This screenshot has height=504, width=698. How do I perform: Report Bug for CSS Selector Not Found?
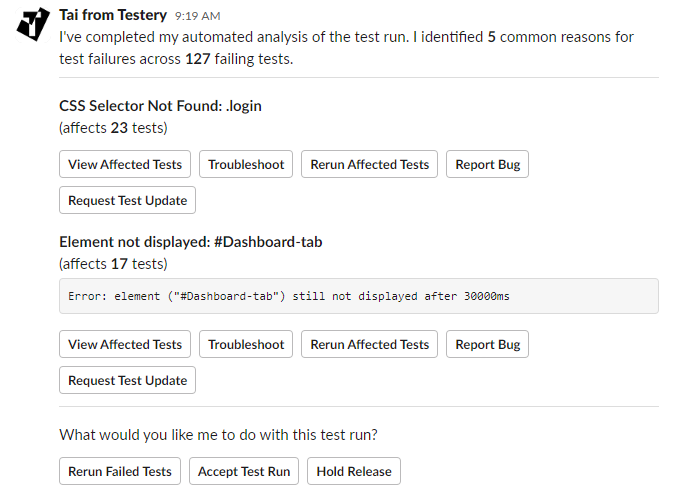click(487, 164)
